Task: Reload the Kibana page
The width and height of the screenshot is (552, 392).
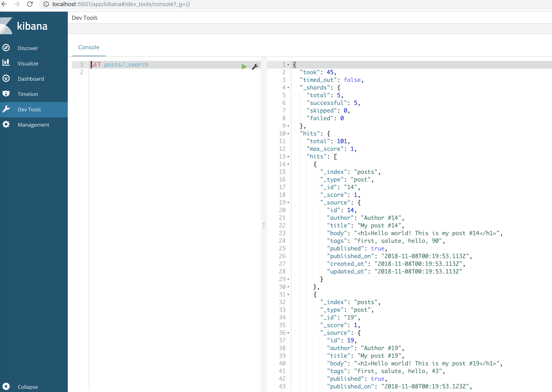Action: 30,4
